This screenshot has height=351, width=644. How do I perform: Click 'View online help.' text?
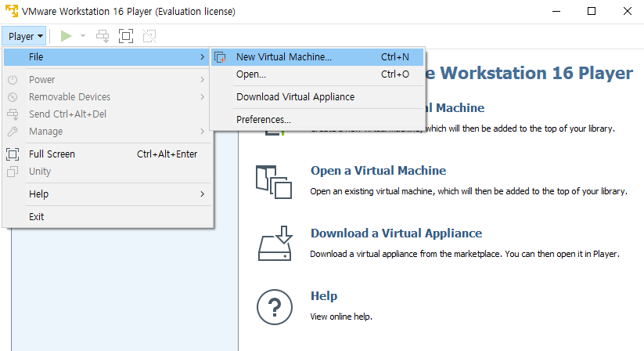click(x=341, y=317)
